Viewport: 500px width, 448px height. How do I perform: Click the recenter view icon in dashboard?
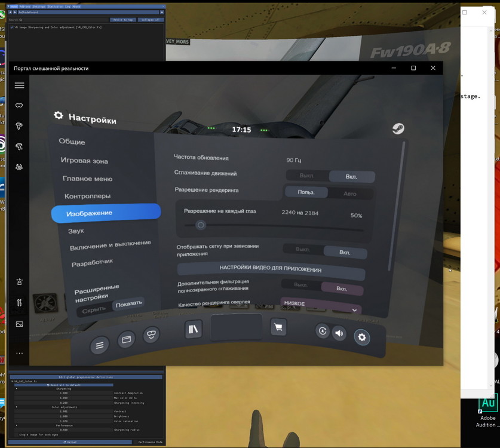[323, 331]
